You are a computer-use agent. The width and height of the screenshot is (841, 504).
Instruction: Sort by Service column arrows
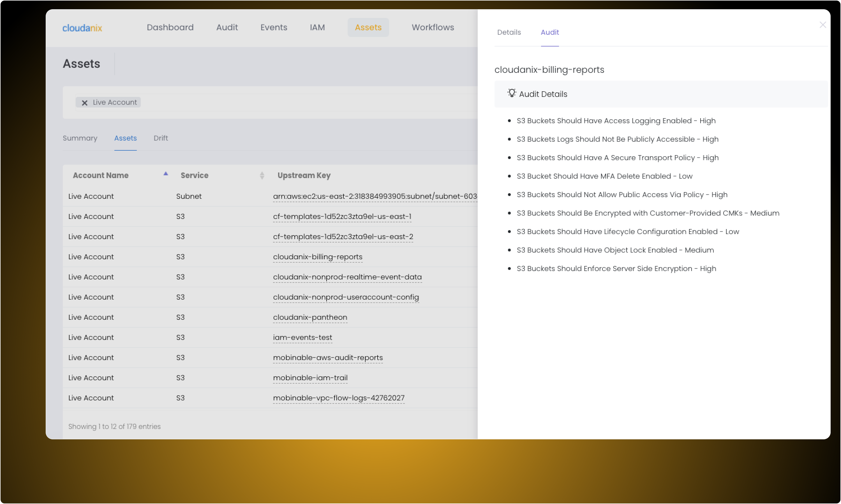(262, 175)
